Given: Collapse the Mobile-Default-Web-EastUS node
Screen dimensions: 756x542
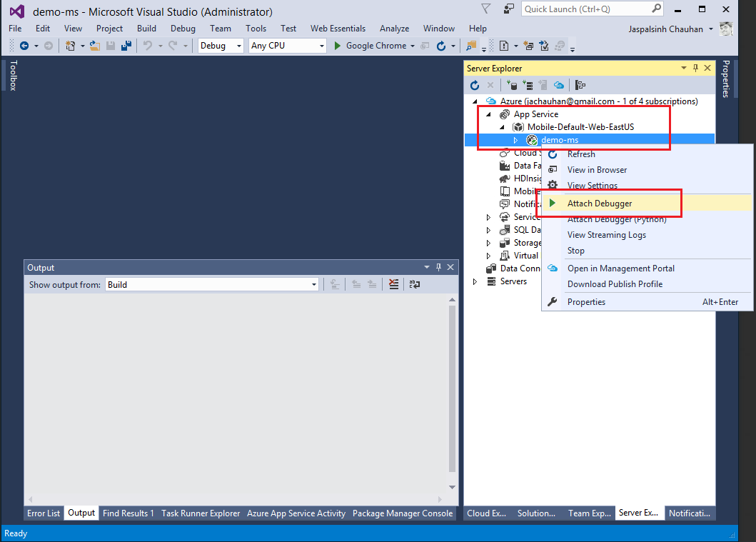Looking at the screenshot, I should coord(502,127).
